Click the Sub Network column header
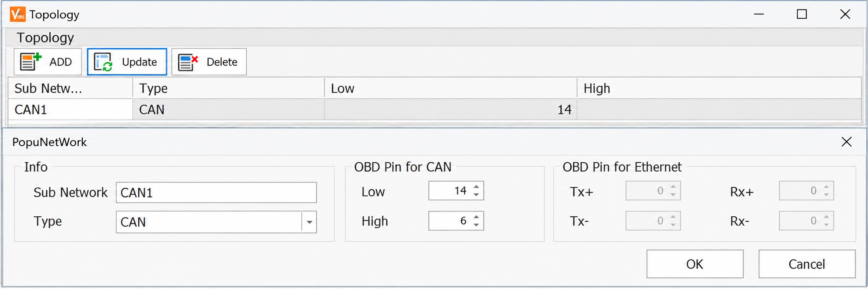The image size is (868, 289). click(70, 88)
